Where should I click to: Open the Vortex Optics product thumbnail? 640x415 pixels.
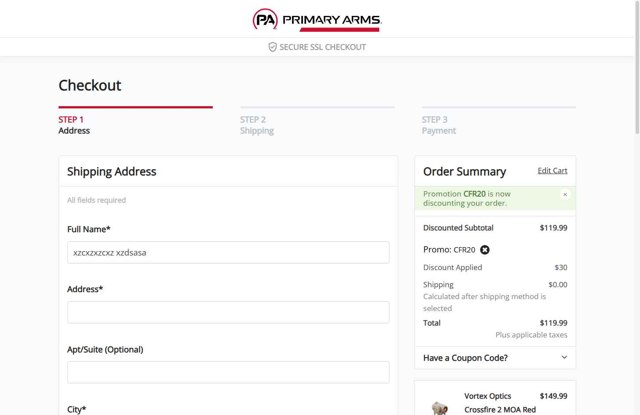tap(439, 405)
